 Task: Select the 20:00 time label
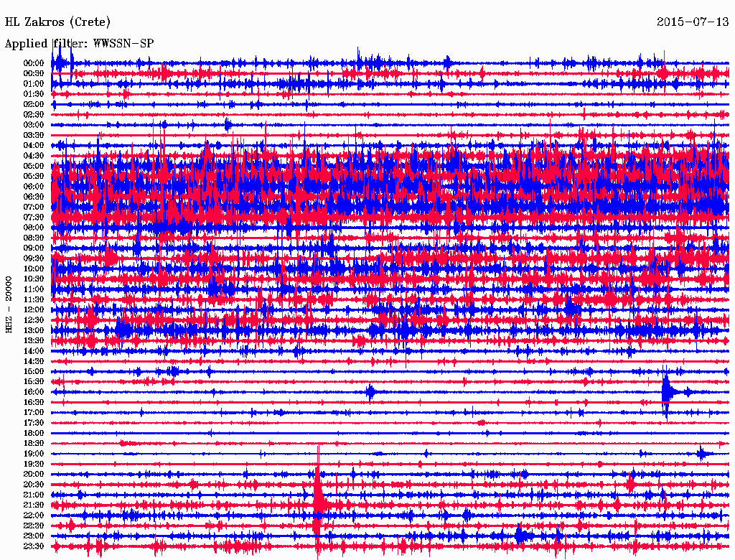pos(34,474)
